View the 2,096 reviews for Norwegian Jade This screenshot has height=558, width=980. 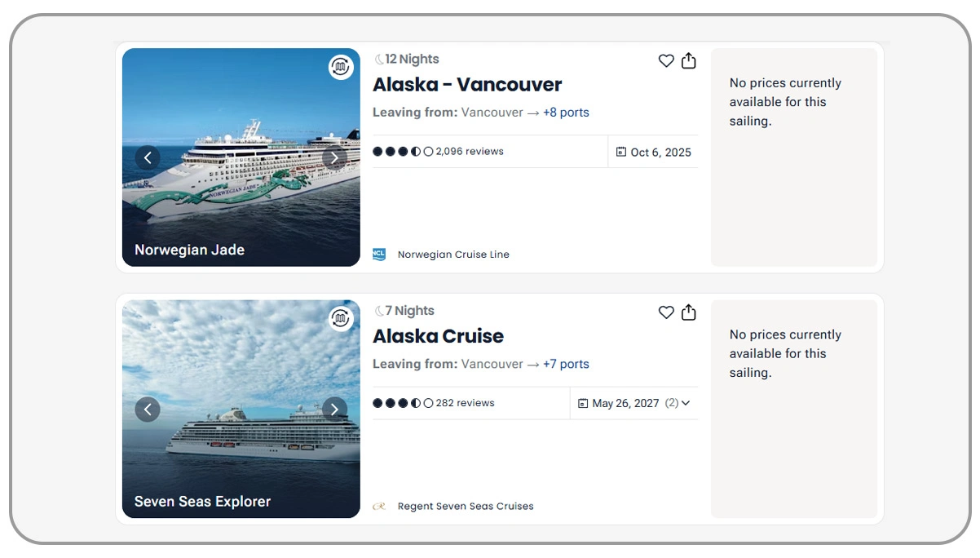point(469,152)
